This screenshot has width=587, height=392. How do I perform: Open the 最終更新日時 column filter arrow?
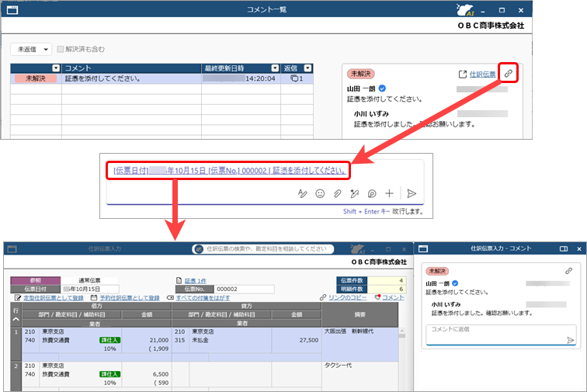click(275, 68)
